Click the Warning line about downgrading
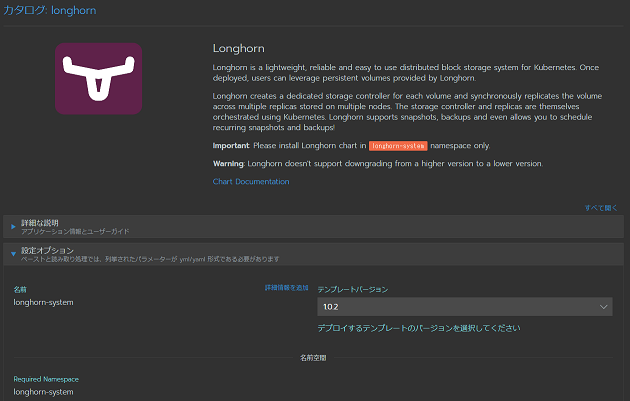630x401 pixels. coord(378,164)
